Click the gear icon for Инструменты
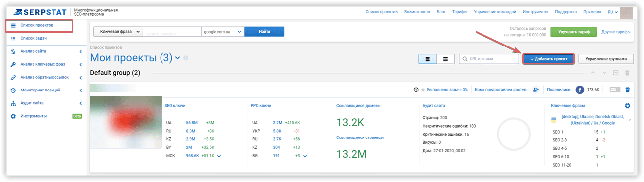Viewport: 644px width, 182px height. click(x=13, y=116)
